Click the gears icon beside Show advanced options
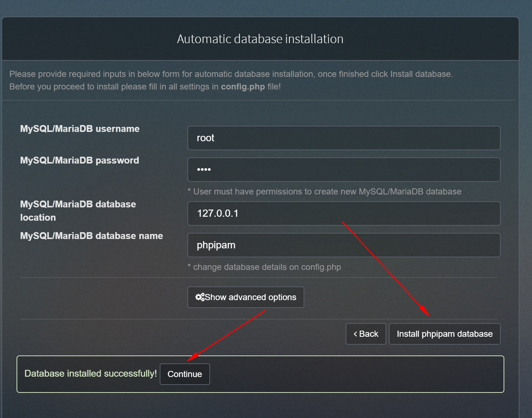The width and height of the screenshot is (532, 418). [x=200, y=297]
